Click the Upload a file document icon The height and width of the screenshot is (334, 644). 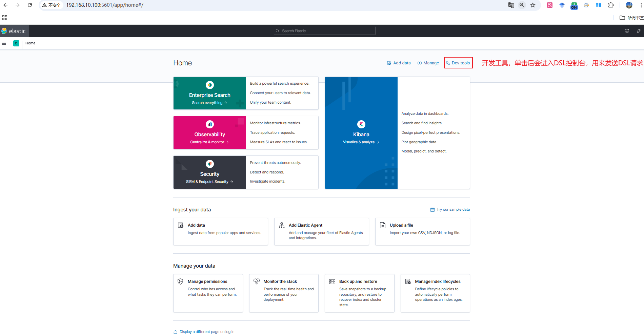383,225
